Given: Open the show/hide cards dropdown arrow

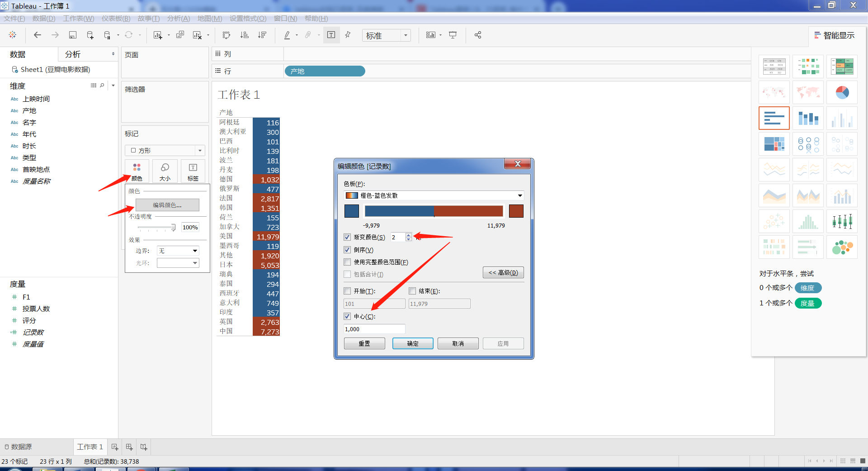Looking at the screenshot, I should pyautogui.click(x=441, y=35).
